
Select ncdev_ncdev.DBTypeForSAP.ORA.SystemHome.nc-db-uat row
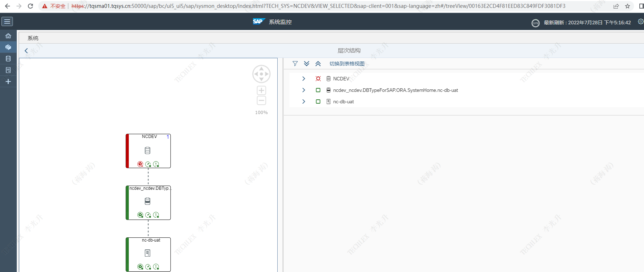[395, 90]
